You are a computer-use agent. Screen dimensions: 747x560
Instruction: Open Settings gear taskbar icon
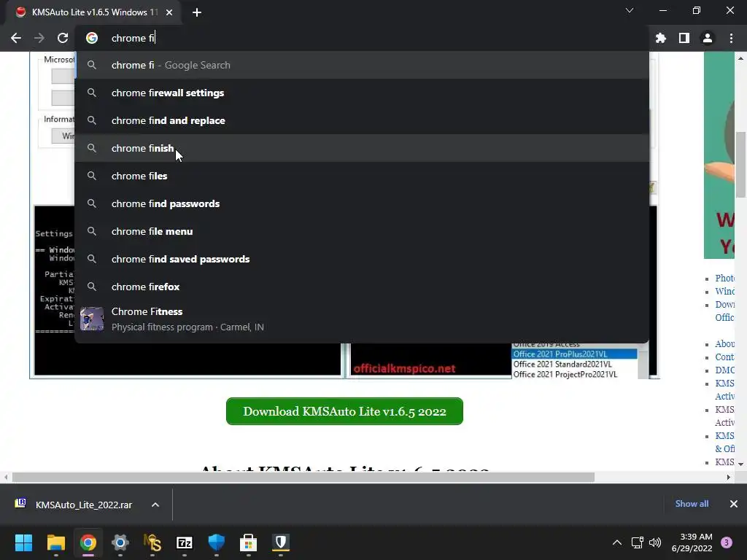point(120,542)
